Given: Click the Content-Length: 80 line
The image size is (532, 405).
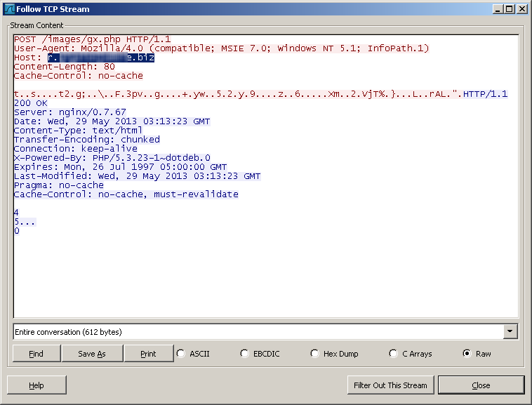Looking at the screenshot, I should [65, 67].
